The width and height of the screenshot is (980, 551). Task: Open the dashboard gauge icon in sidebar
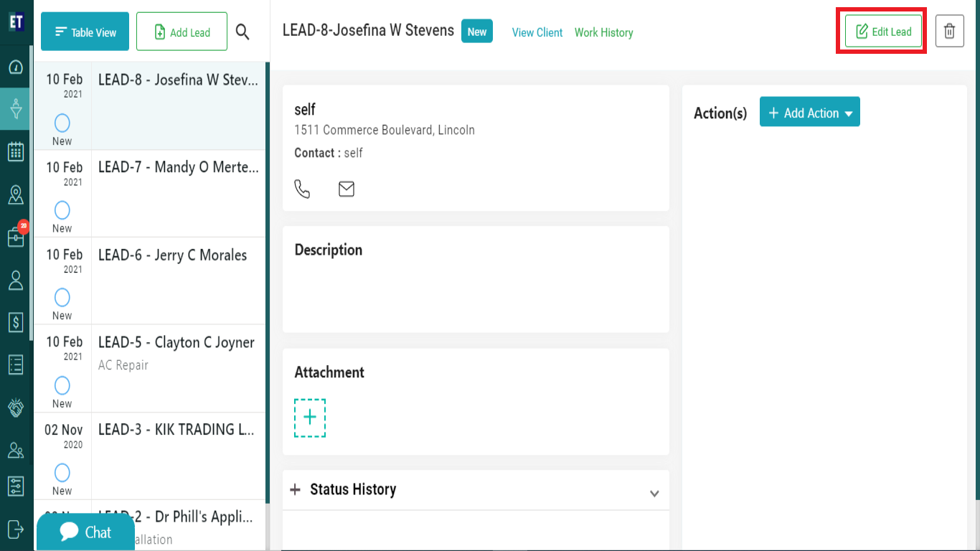point(16,67)
